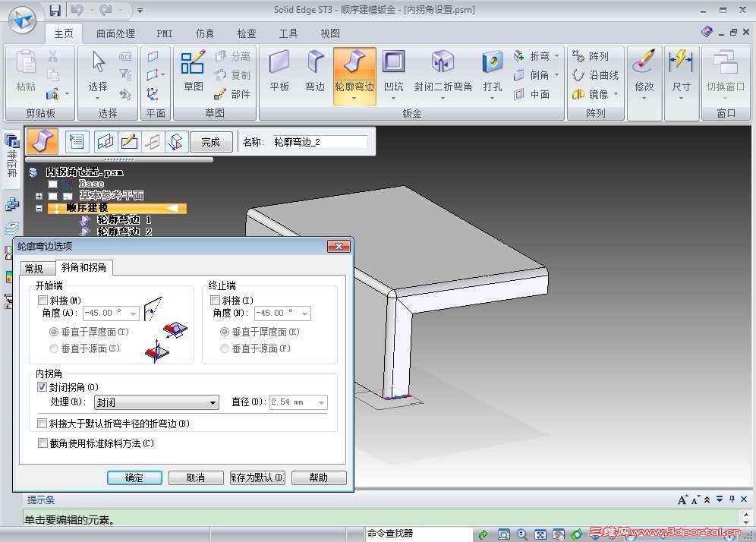
Task: Click the 中面 (Mid-surface) command
Action: (531, 94)
